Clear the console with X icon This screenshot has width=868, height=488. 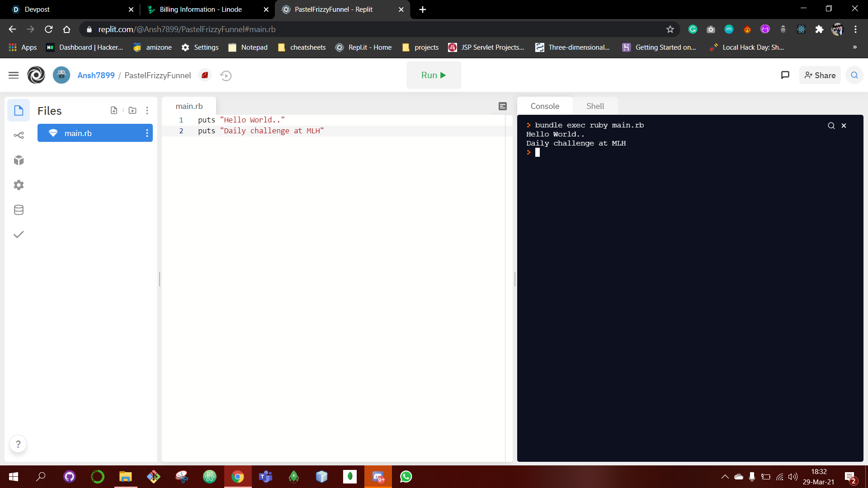[844, 126]
